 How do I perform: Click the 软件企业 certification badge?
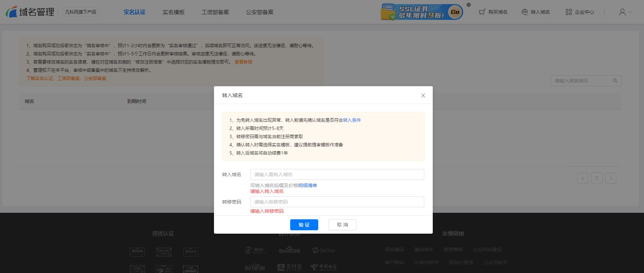click(x=191, y=252)
